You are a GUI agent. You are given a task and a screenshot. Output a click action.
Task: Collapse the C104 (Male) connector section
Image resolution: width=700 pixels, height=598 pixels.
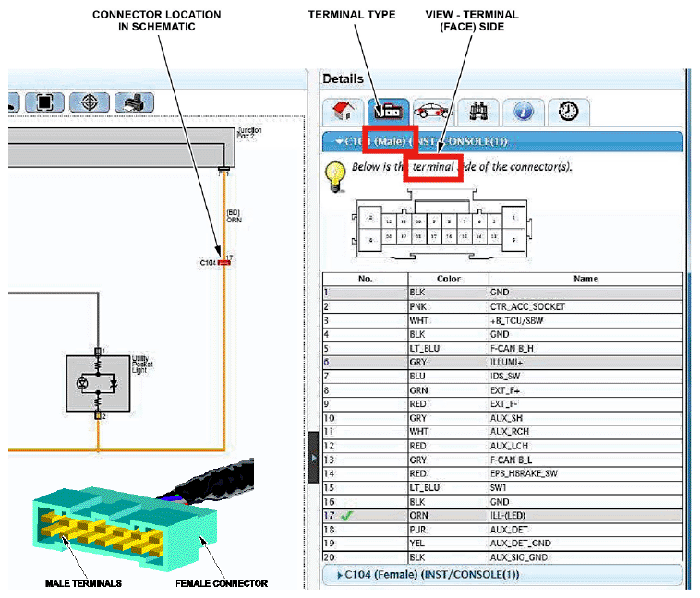click(502, 142)
